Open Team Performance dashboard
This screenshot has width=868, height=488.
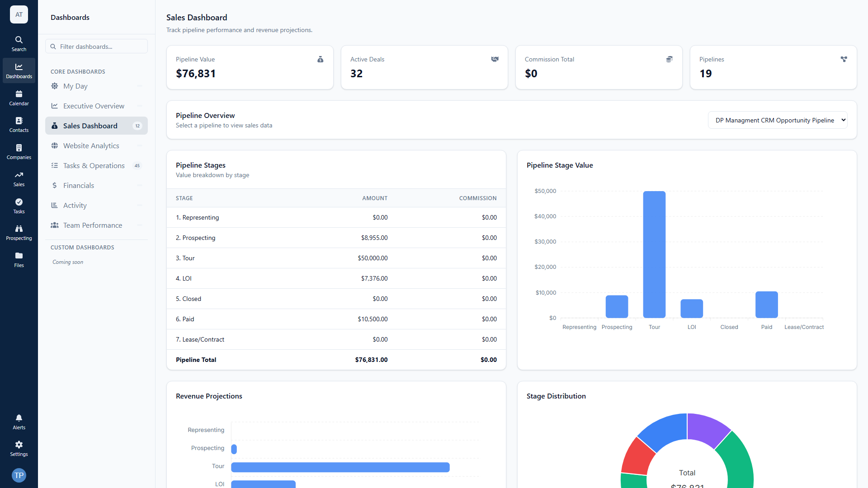click(96, 225)
